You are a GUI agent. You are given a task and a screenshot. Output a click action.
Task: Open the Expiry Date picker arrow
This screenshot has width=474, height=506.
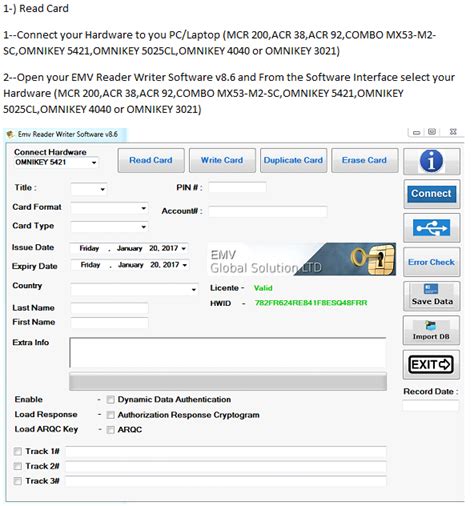[x=185, y=265]
